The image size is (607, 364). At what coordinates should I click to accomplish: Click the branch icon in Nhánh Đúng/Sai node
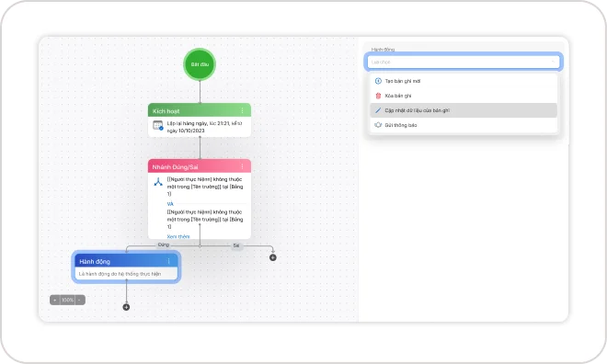tap(158, 181)
